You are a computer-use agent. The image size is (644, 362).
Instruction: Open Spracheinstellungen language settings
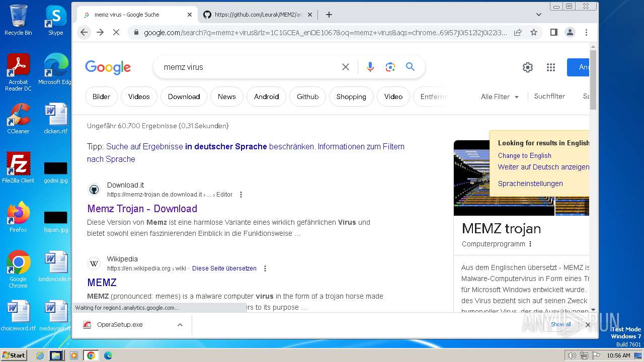[x=530, y=184]
